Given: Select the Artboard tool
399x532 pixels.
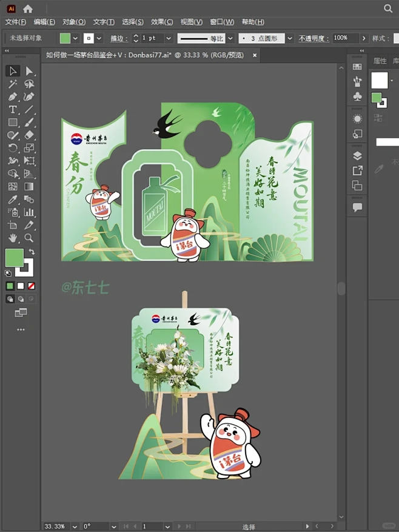Looking at the screenshot, I should [x=13, y=225].
